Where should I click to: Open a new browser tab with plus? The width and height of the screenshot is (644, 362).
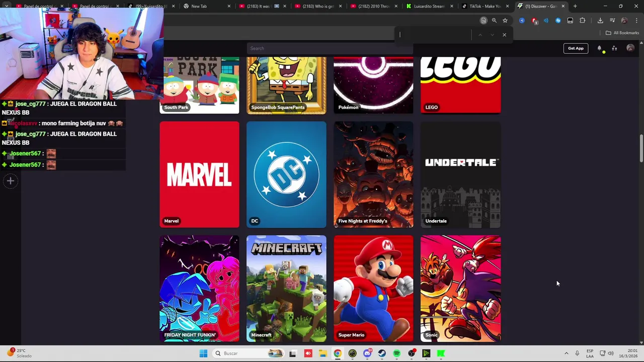tap(575, 6)
